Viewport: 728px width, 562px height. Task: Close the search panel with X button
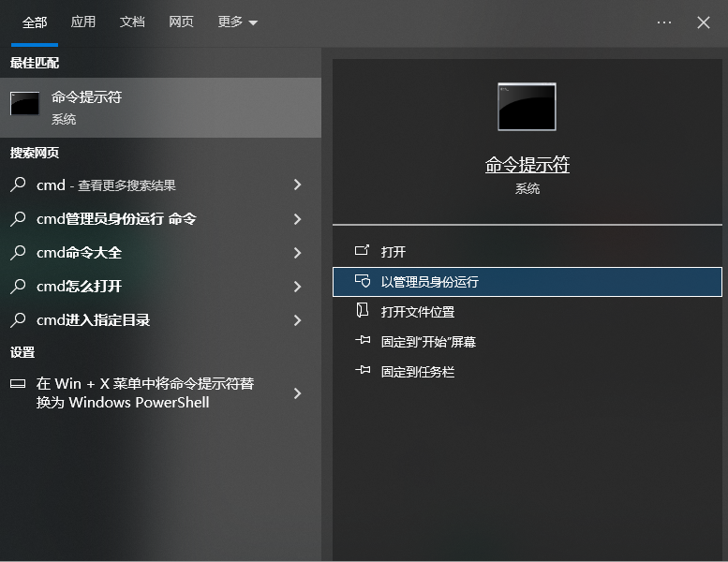[x=704, y=22]
